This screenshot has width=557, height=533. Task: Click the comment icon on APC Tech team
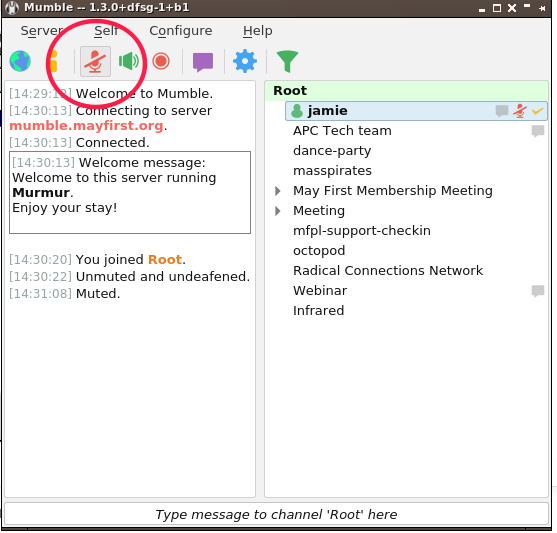tap(538, 131)
